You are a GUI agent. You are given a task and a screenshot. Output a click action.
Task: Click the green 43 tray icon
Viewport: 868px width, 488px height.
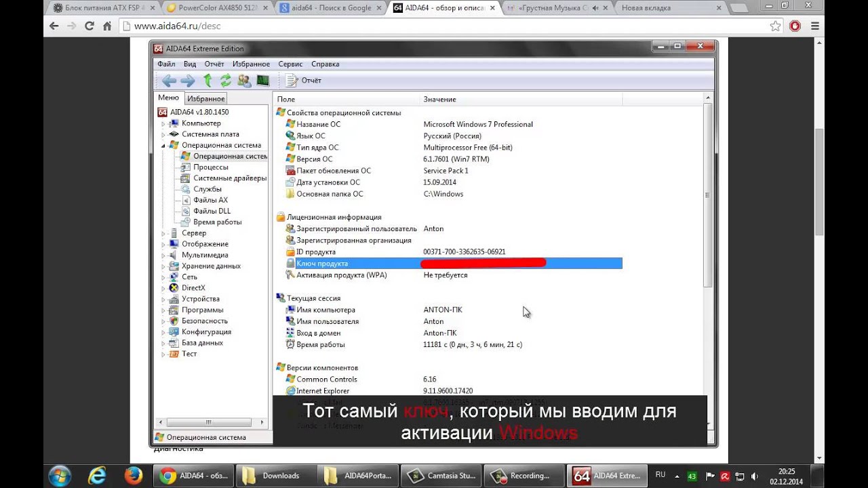point(692,476)
